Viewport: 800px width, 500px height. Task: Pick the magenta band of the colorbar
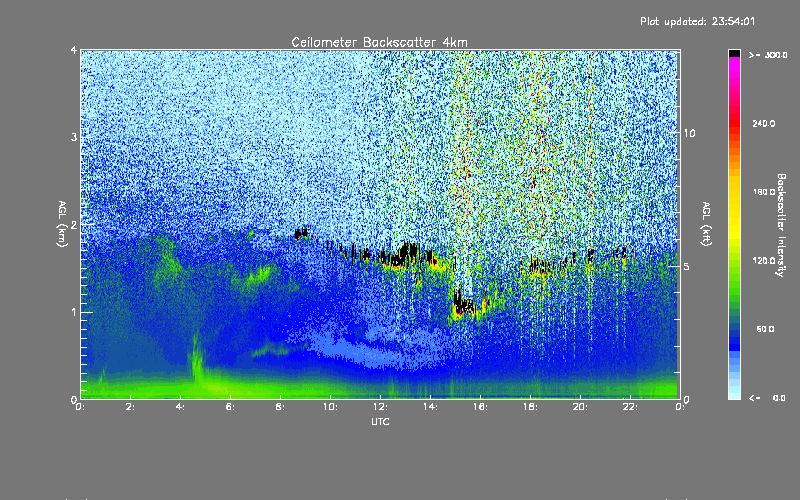tap(734, 63)
